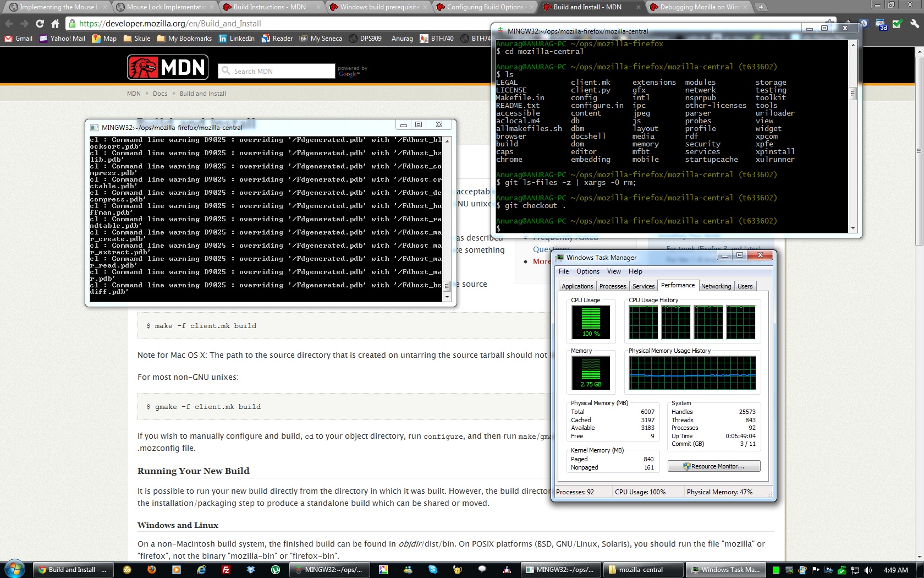Click the new tab button
The height and width of the screenshot is (578, 924).
(x=761, y=7)
